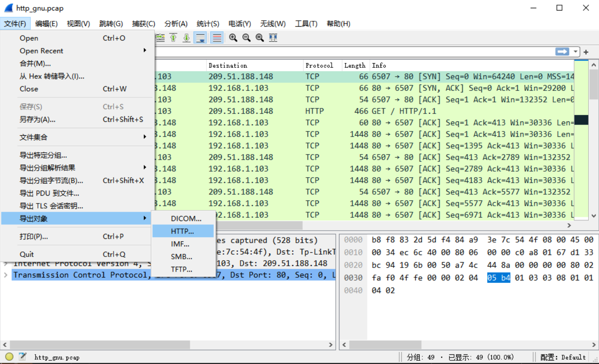Open the 跳转(G) menu
The height and width of the screenshot is (364, 599).
pos(111,24)
